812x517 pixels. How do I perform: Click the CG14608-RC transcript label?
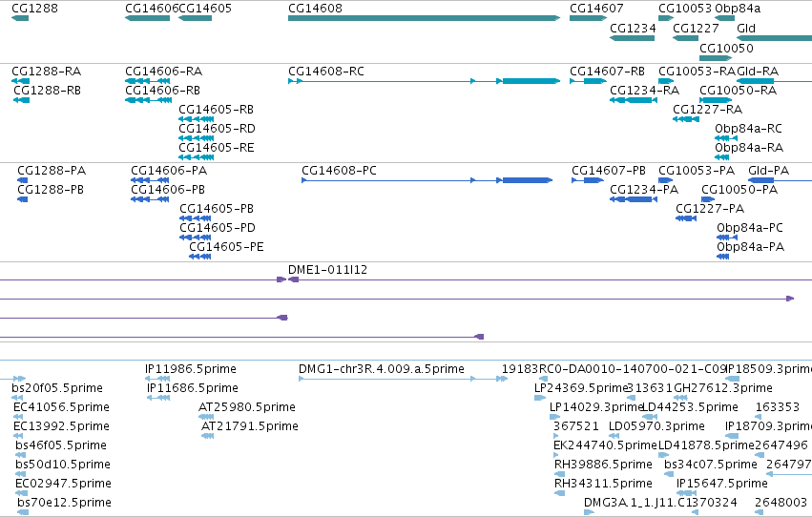click(x=326, y=72)
